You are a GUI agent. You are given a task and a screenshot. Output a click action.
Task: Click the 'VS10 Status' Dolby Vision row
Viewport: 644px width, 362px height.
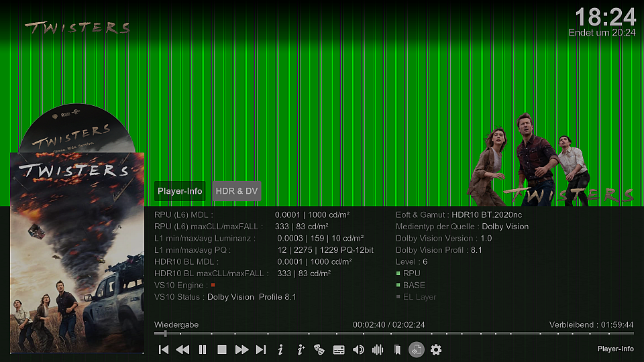click(x=225, y=297)
